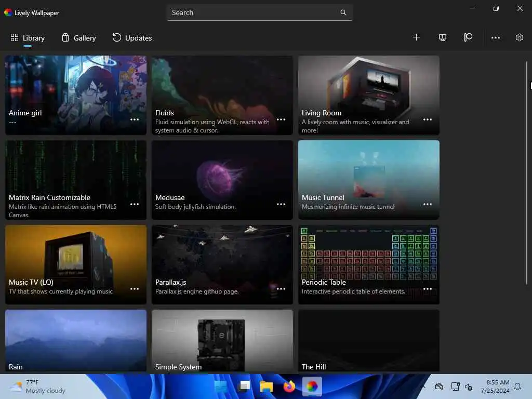This screenshot has width=532, height=399.
Task: Launch Firefox from the taskbar
Action: pyautogui.click(x=289, y=387)
